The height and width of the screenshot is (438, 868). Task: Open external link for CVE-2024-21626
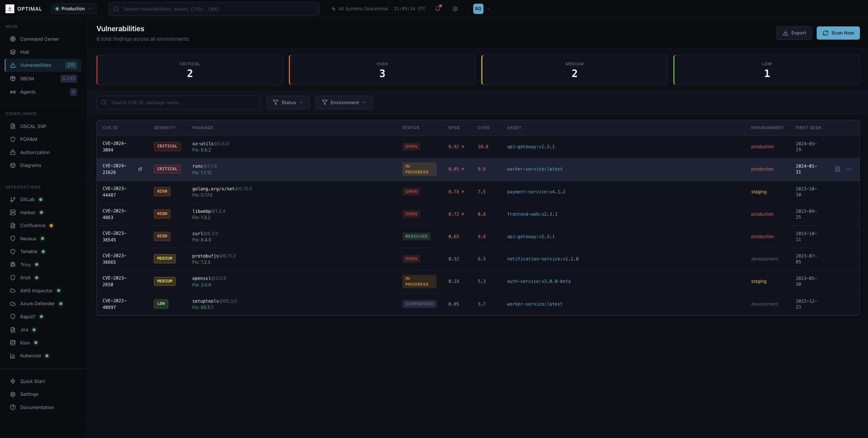pos(140,169)
